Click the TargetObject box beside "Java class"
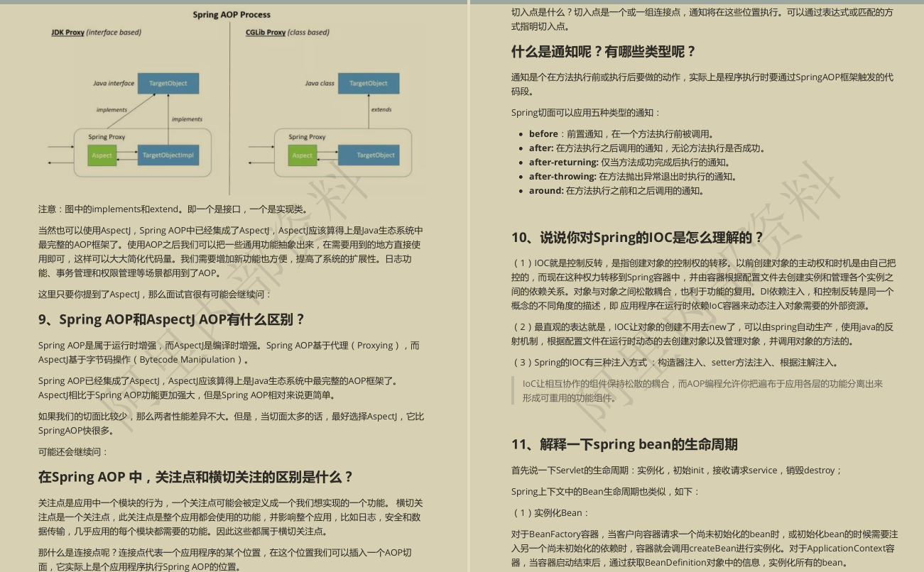Screen dimensions: 924x572 [369, 83]
